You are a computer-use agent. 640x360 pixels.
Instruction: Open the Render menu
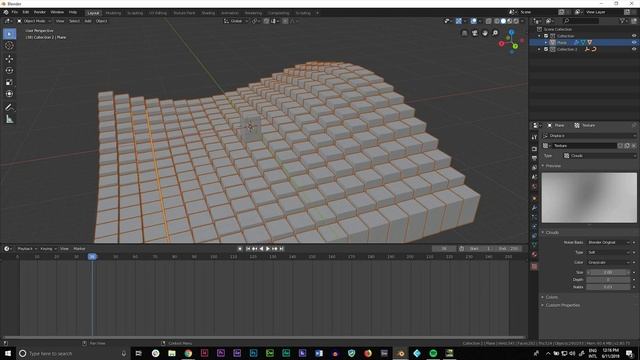coord(40,13)
